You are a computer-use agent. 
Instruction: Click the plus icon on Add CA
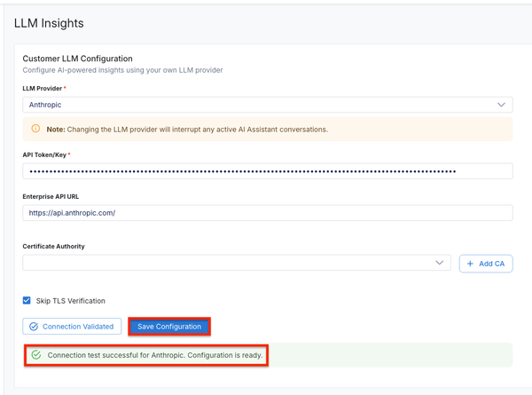470,264
